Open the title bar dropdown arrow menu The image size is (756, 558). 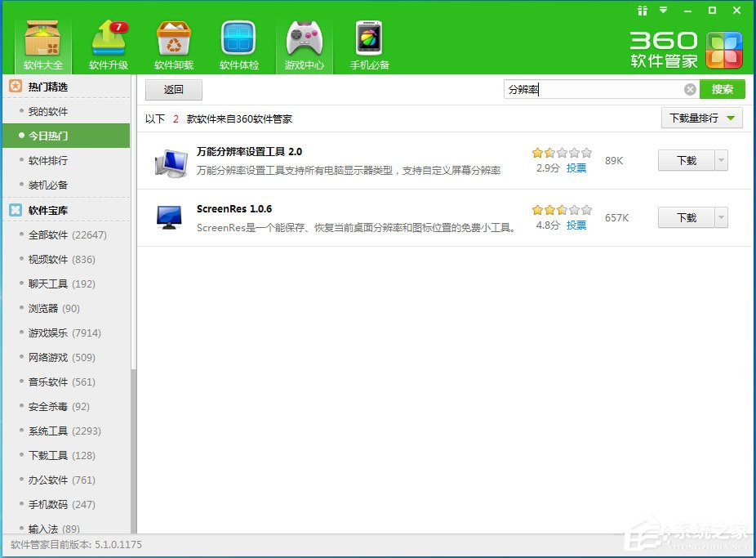662,11
